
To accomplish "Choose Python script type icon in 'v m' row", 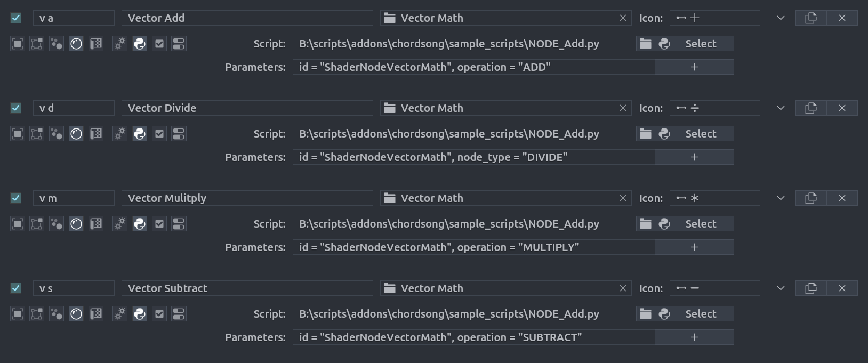I will click(x=140, y=224).
